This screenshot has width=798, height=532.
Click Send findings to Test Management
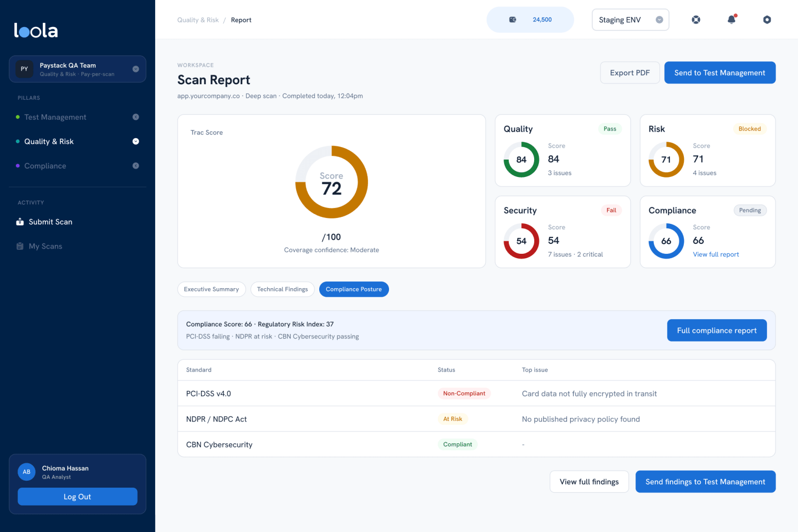(705, 482)
